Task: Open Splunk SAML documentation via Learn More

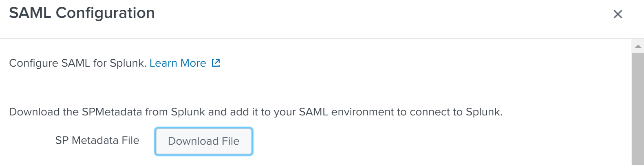Action: pos(178,63)
